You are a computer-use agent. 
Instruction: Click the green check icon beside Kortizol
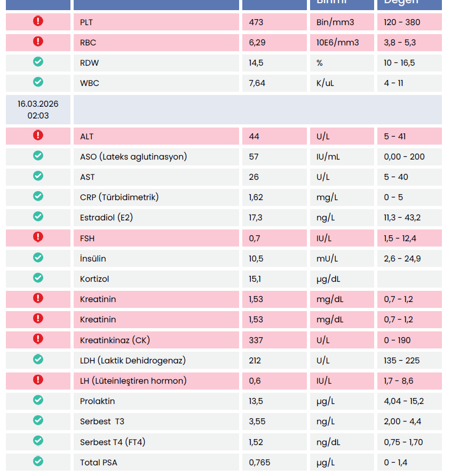pyautogui.click(x=38, y=278)
